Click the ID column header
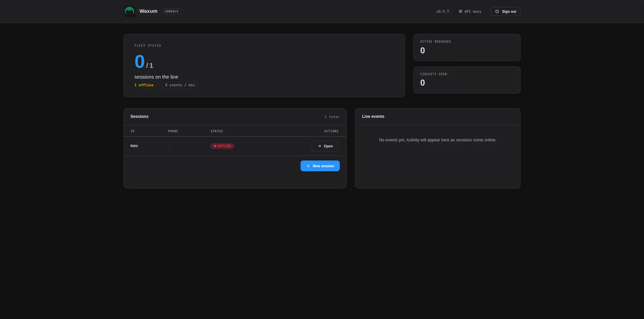Screen dimensions: 644x319 [132, 131]
